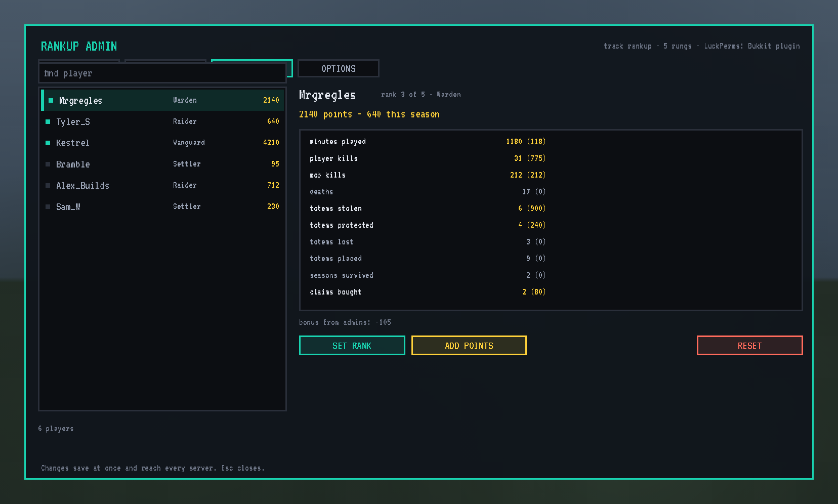Image resolution: width=838 pixels, height=504 pixels.
Task: Click Bramble's Settler rank label
Action: pos(187,164)
